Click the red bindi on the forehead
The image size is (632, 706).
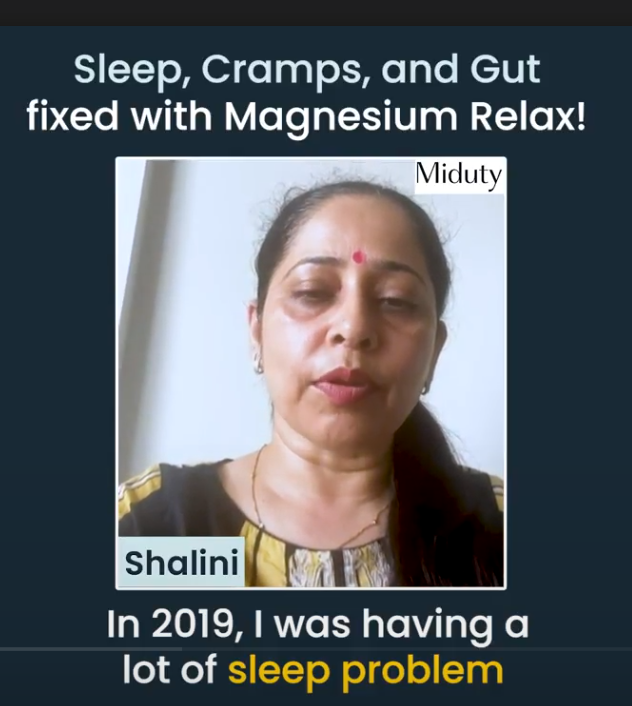(x=358, y=257)
